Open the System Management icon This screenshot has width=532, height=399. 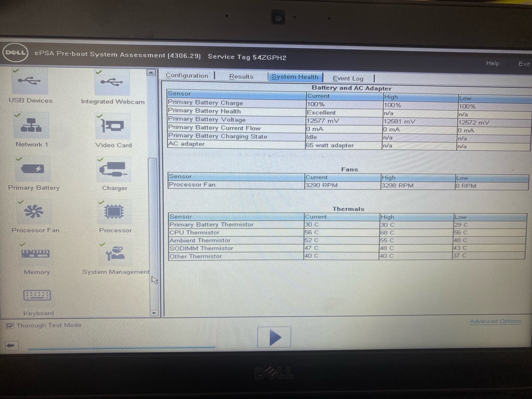click(x=115, y=254)
